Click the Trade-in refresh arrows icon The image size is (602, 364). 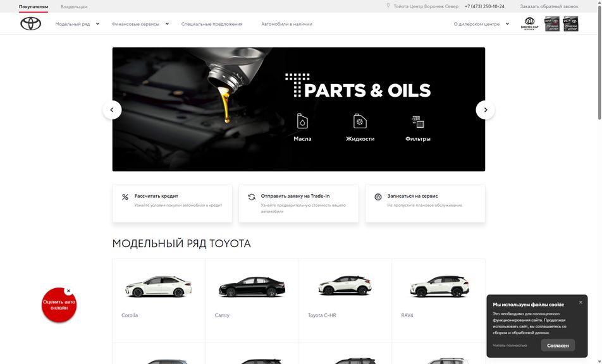(252, 197)
